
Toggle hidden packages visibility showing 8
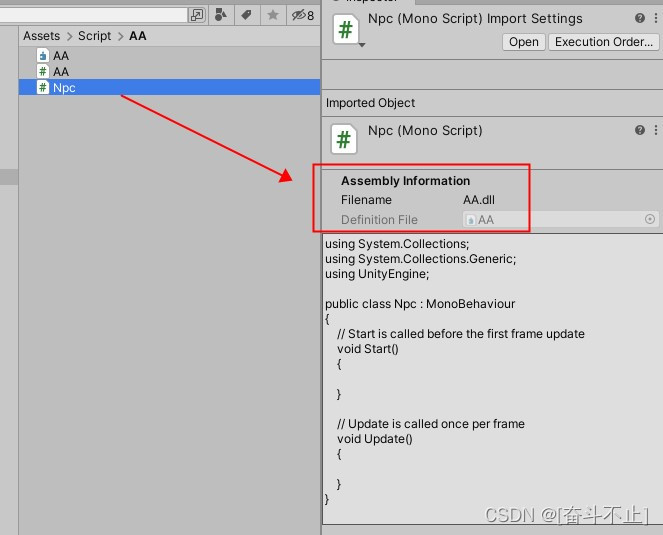coord(303,16)
